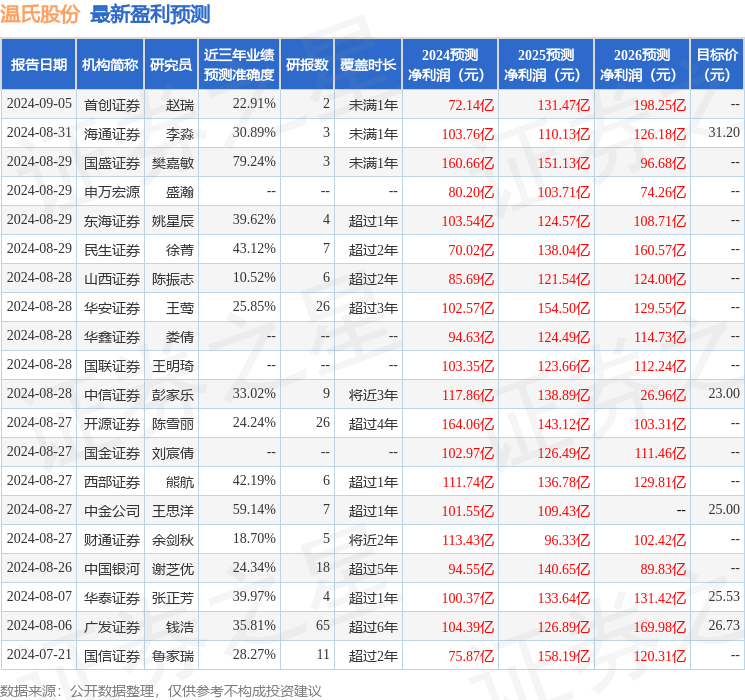745x700 pixels.
Task: Click target price 25.00
Action: pos(724,509)
